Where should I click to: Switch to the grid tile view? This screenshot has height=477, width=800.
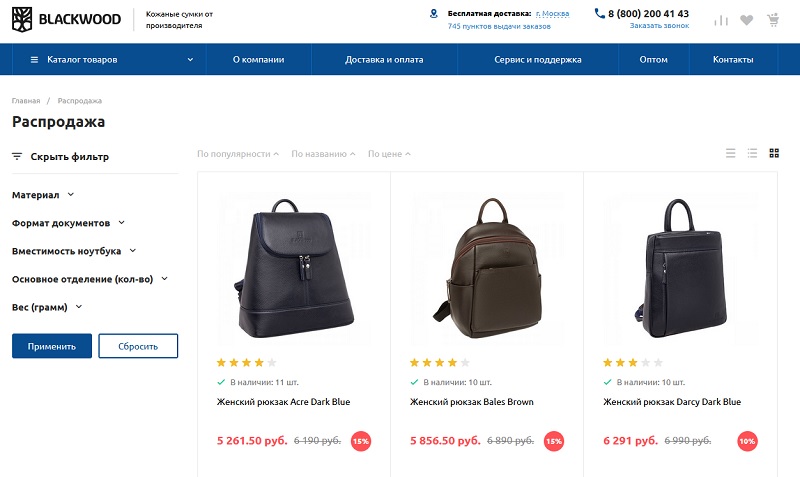tap(774, 153)
